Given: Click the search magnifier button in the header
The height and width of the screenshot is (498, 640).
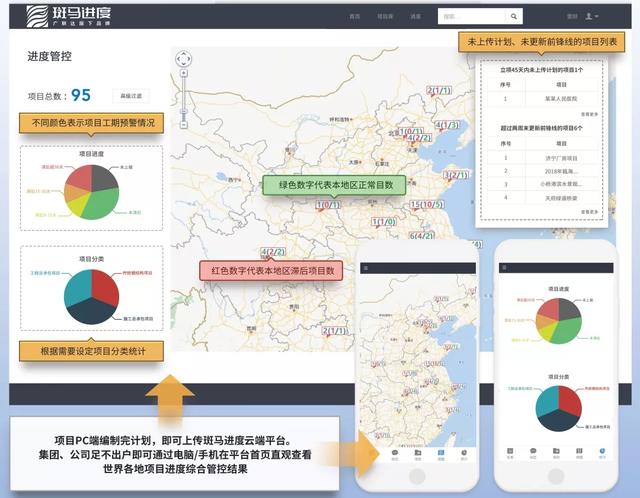Looking at the screenshot, I should pyautogui.click(x=513, y=16).
